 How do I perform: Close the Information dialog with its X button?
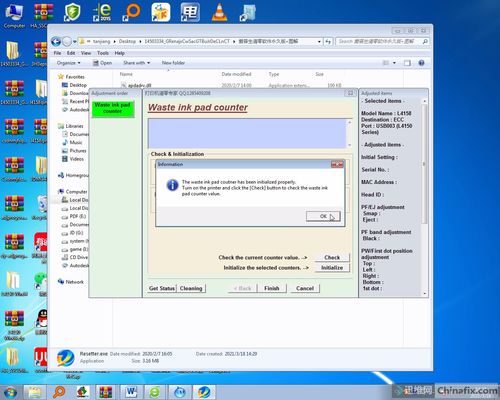coord(337,164)
